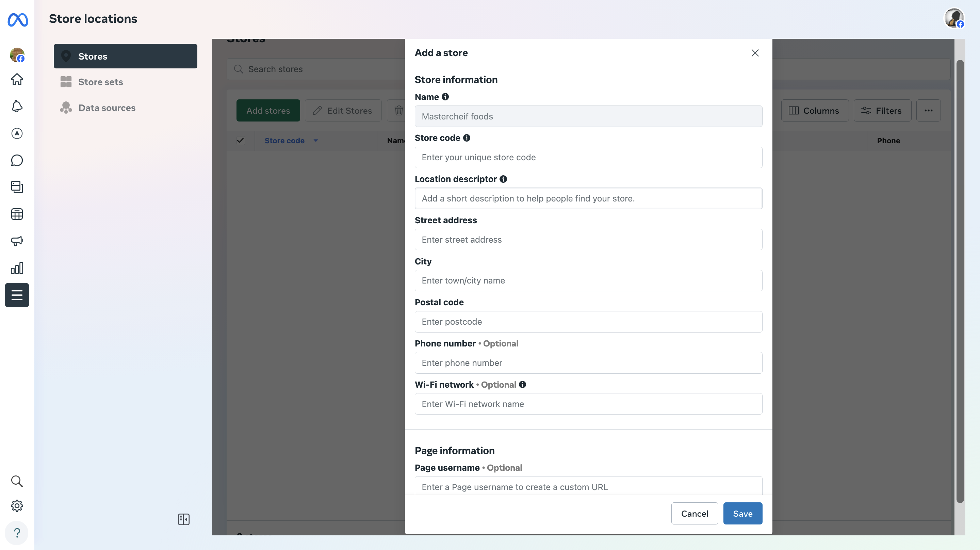
Task: Click the page vertical scrollbar thumb
Action: (960, 282)
